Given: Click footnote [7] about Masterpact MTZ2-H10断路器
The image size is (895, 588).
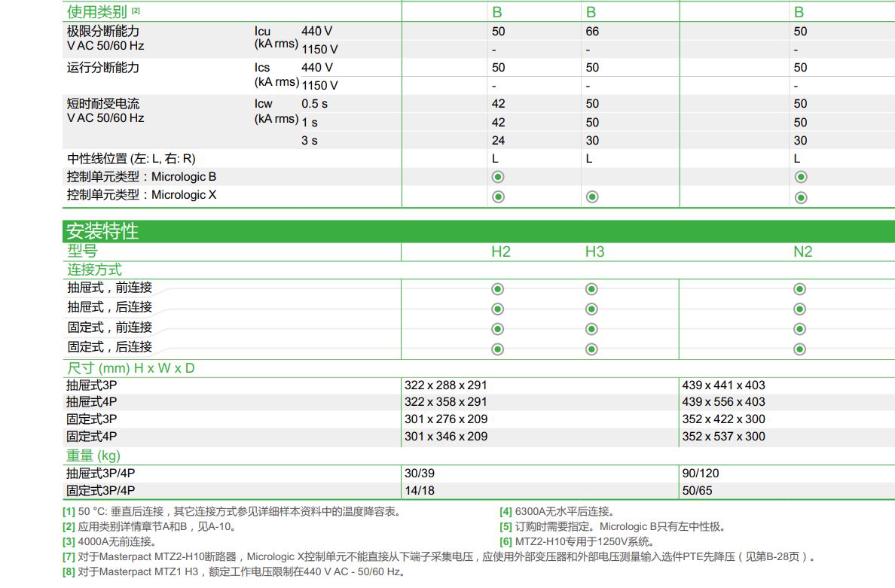Looking at the screenshot, I should point(439,556).
